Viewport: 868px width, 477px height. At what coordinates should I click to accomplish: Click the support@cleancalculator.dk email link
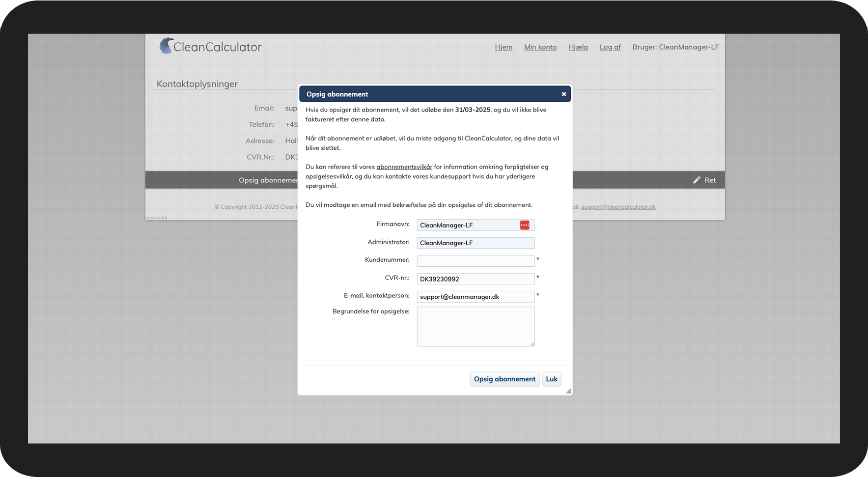pos(618,207)
